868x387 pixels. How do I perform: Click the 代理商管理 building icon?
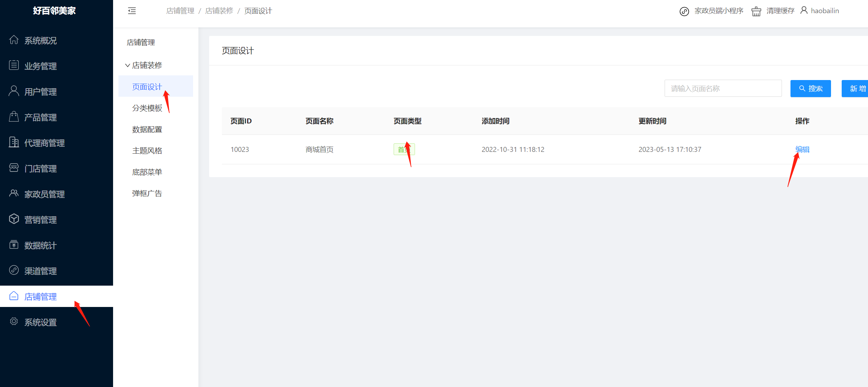[x=14, y=142]
